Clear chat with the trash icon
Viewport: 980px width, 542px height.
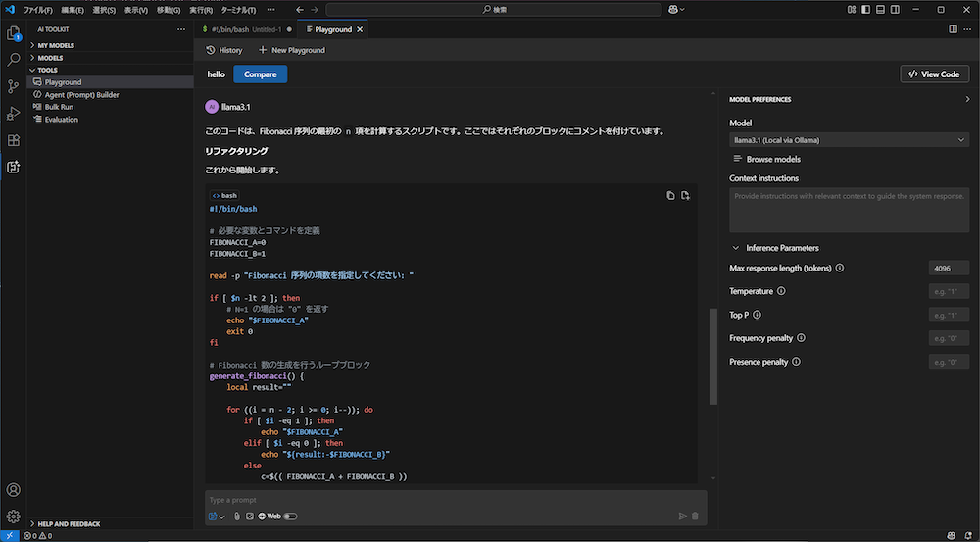(695, 517)
